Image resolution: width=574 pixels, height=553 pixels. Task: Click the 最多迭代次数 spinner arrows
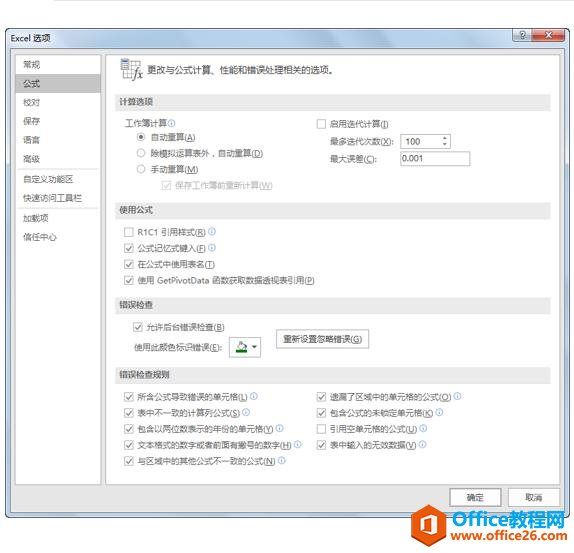444,141
